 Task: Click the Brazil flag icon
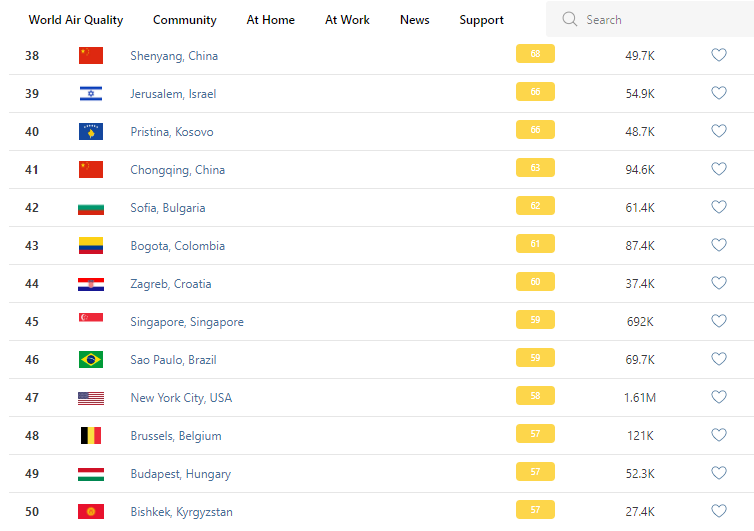click(91, 360)
